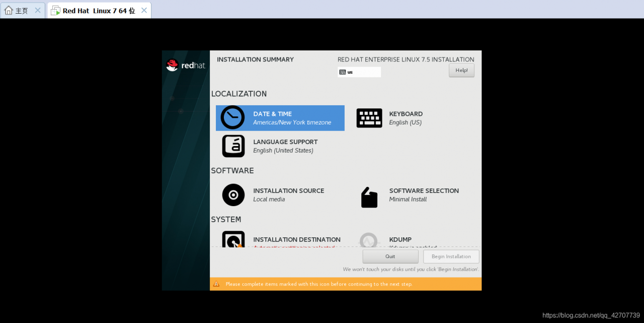Click English (US) keyboard text
Image resolution: width=644 pixels, height=323 pixels.
(406, 122)
